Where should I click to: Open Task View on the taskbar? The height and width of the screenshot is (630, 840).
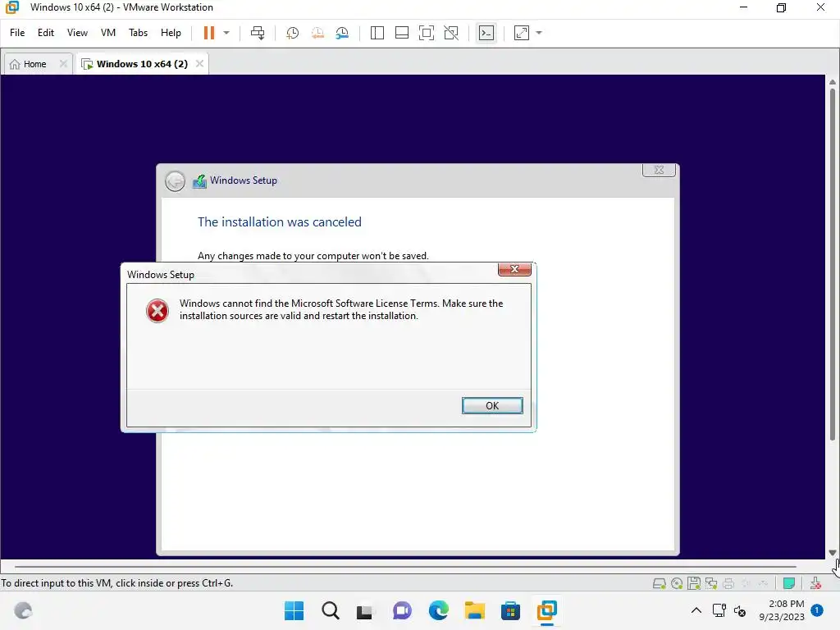[365, 610]
